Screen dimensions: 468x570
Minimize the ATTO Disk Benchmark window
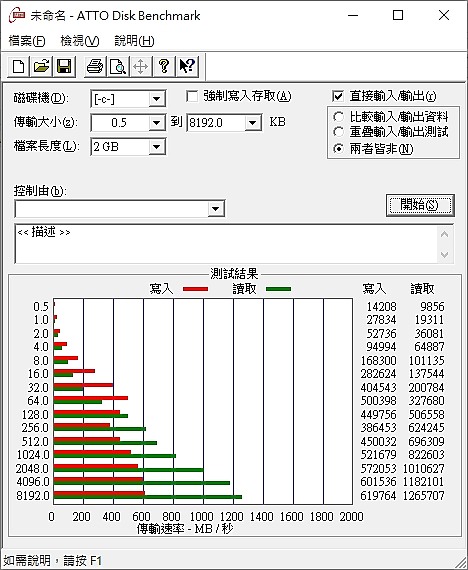click(353, 15)
